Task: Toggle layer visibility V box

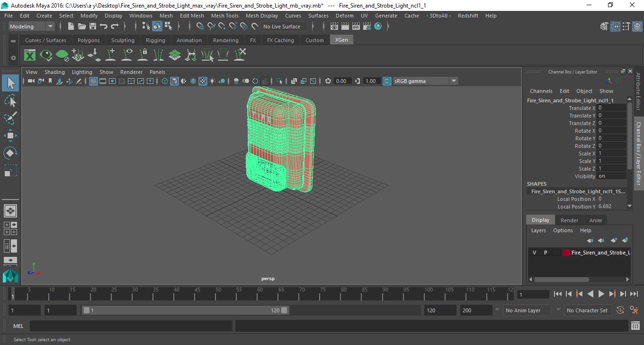Action: [x=534, y=253]
